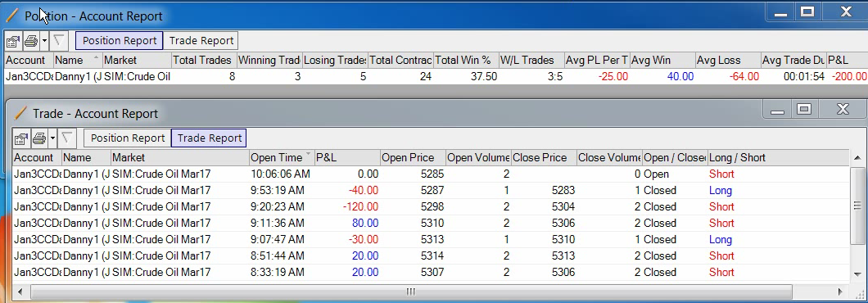Click Open status in 10:06:06 AM row
Viewport: 868px width, 303px height.
(x=656, y=174)
